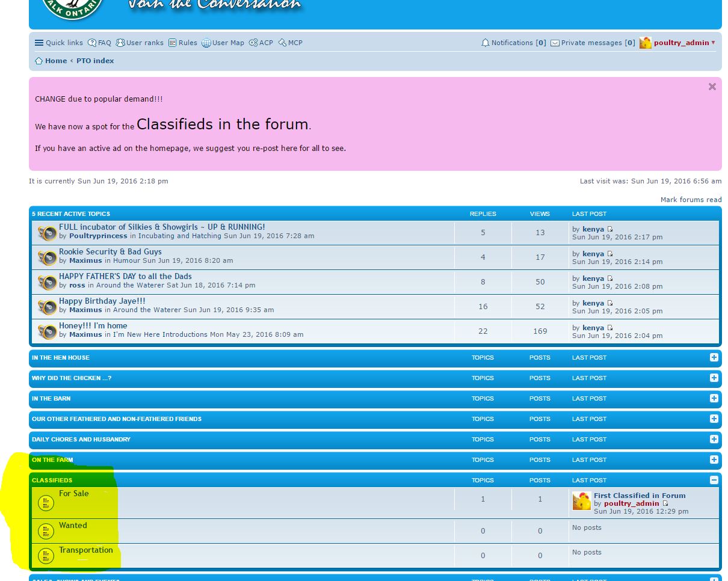Expand the In The Hen House category

(x=714, y=357)
